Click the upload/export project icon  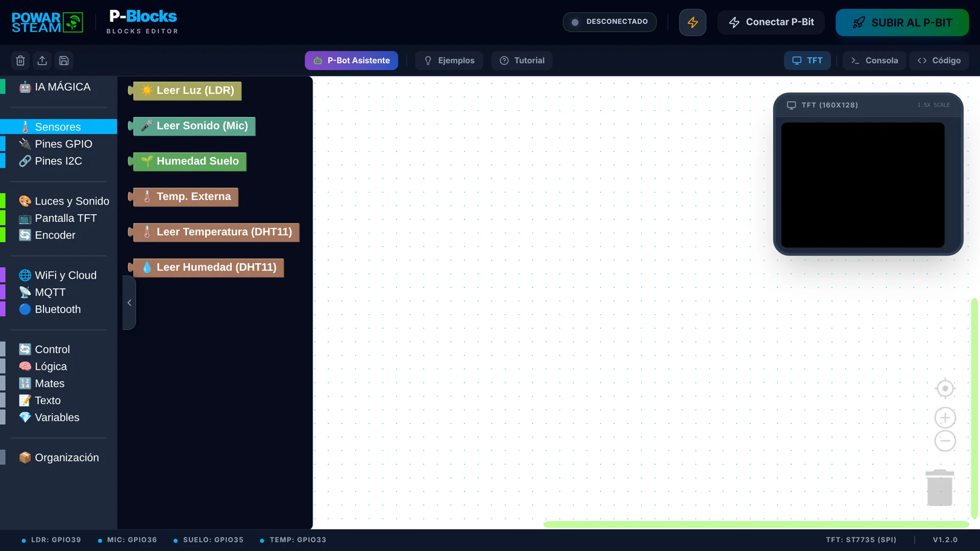[x=42, y=61]
